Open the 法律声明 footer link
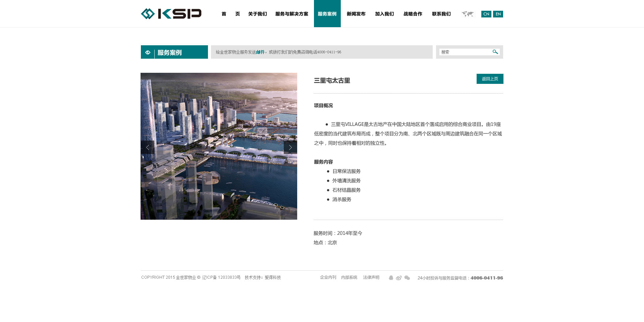Screen dimensions: 644x322 point(371,277)
